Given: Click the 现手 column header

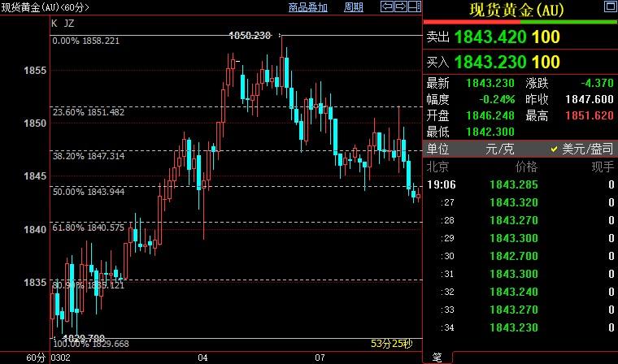Looking at the screenshot, I should (x=603, y=167).
